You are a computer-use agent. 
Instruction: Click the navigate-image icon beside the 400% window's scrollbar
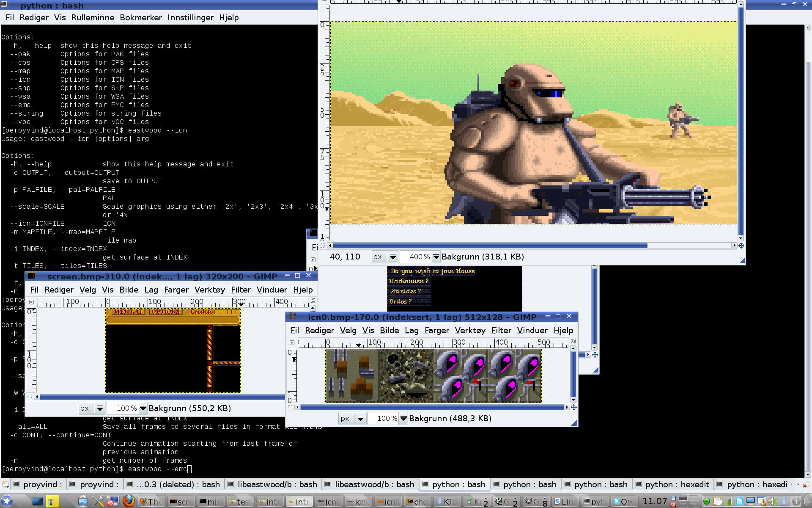point(741,246)
